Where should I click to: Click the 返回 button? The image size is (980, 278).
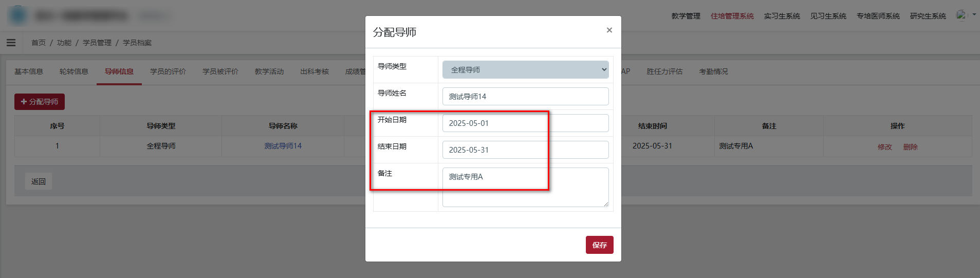point(39,181)
